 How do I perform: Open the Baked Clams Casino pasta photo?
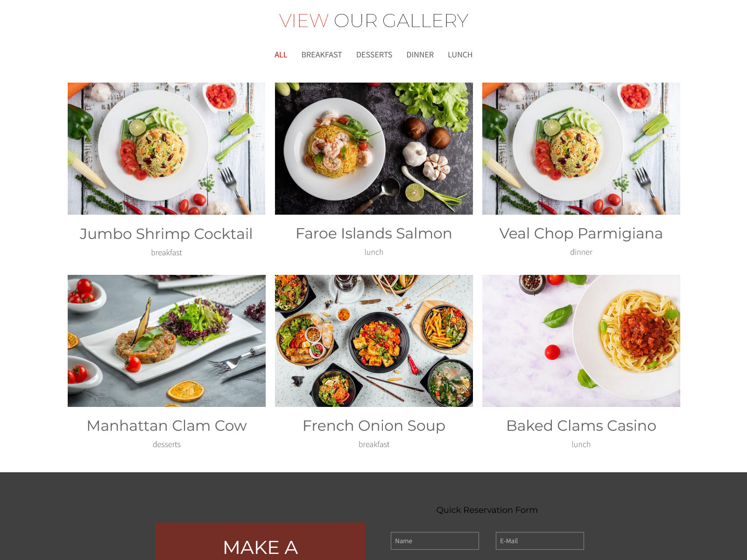pyautogui.click(x=581, y=341)
